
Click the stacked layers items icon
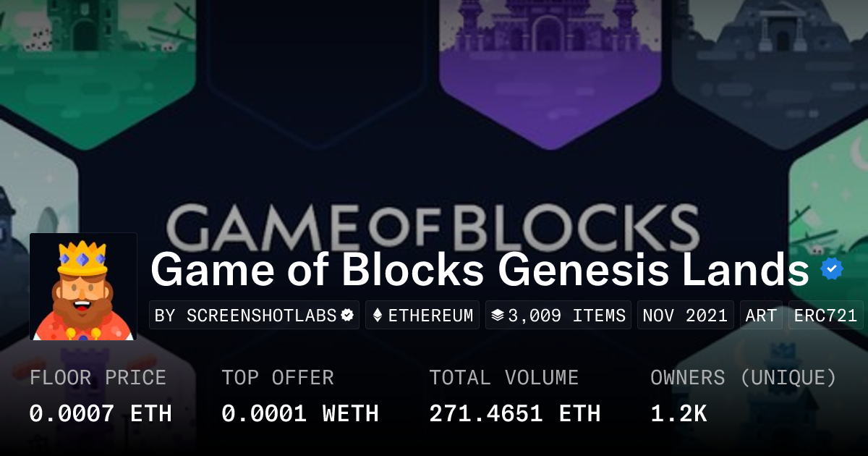point(497,316)
